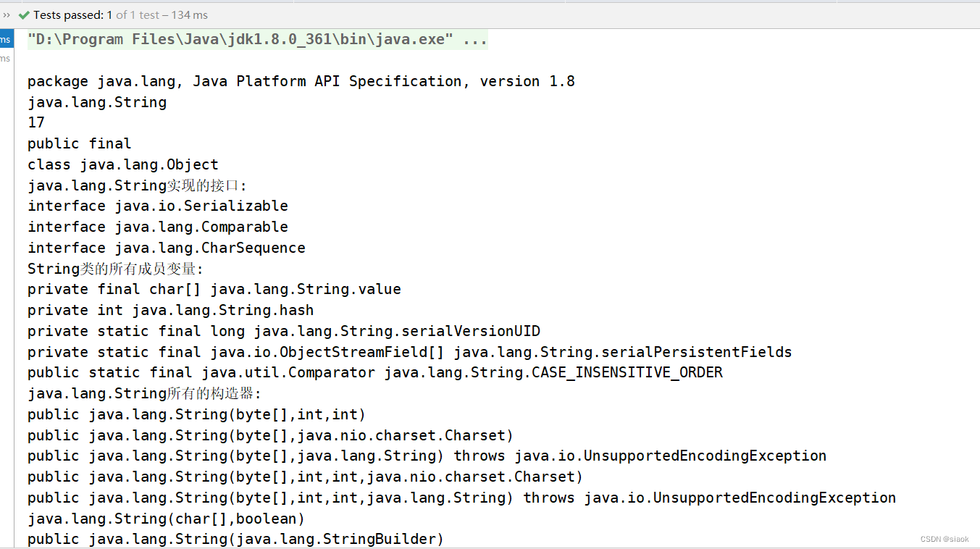Viewport: 980px width, 549px height.
Task: Click the String(byte[],int,int,java.nio.charset.Charset) line
Action: point(306,477)
